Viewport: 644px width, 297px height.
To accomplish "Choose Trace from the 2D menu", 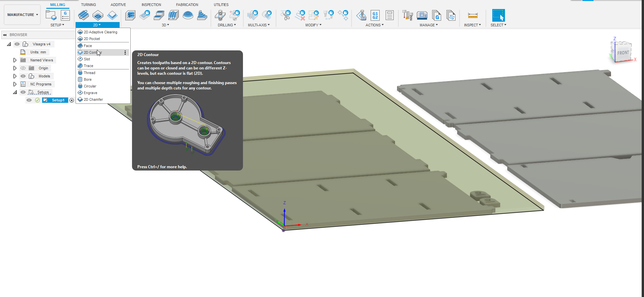I will tap(103, 66).
